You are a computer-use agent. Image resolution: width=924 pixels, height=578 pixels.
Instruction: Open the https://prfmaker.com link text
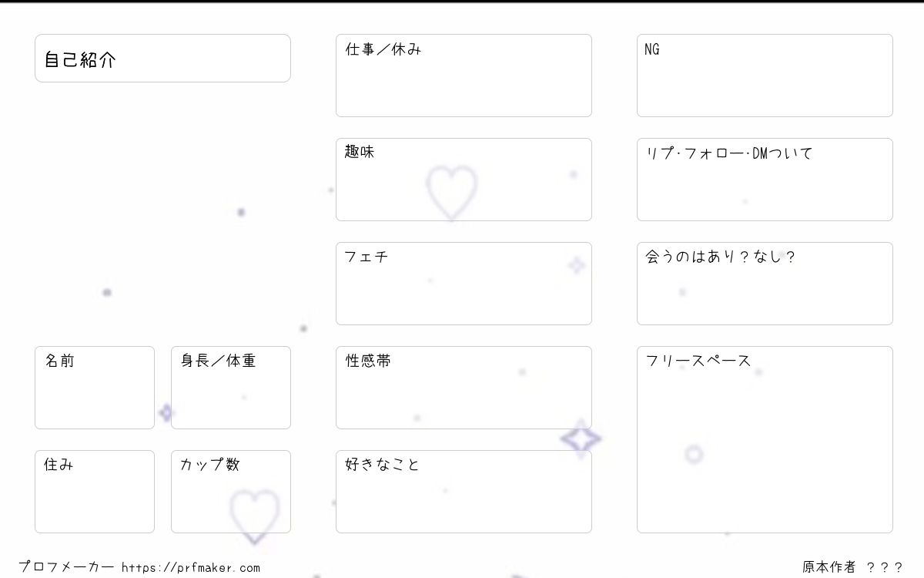click(x=191, y=568)
